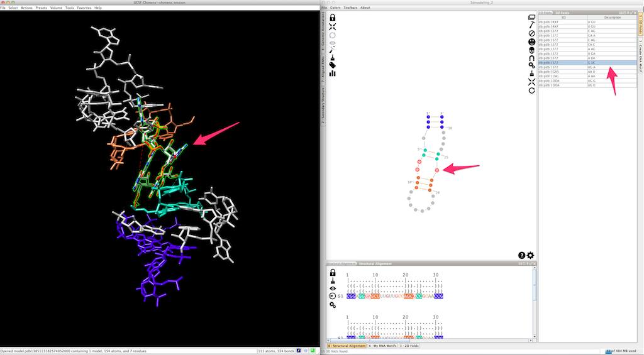This screenshot has width=644, height=355.
Task: Open the Actions menu in Chimera
Action: point(26,8)
